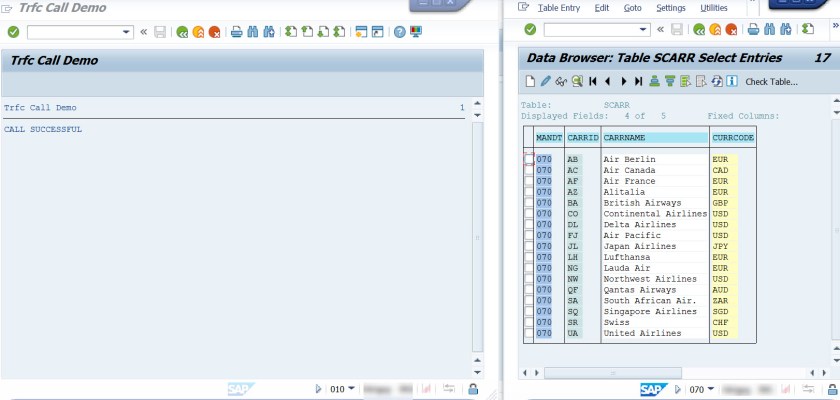Click the Find binoculars icon in Trfc Call Demo window
840x400 pixels.
click(252, 32)
